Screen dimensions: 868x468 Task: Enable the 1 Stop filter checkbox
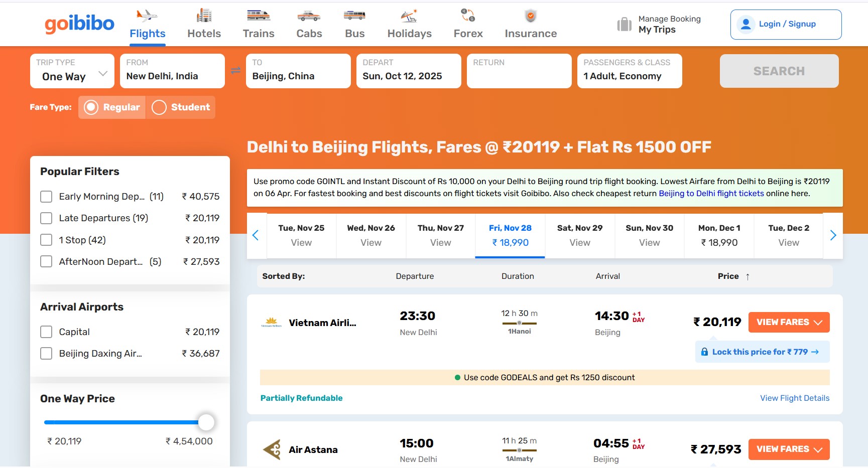pos(46,240)
